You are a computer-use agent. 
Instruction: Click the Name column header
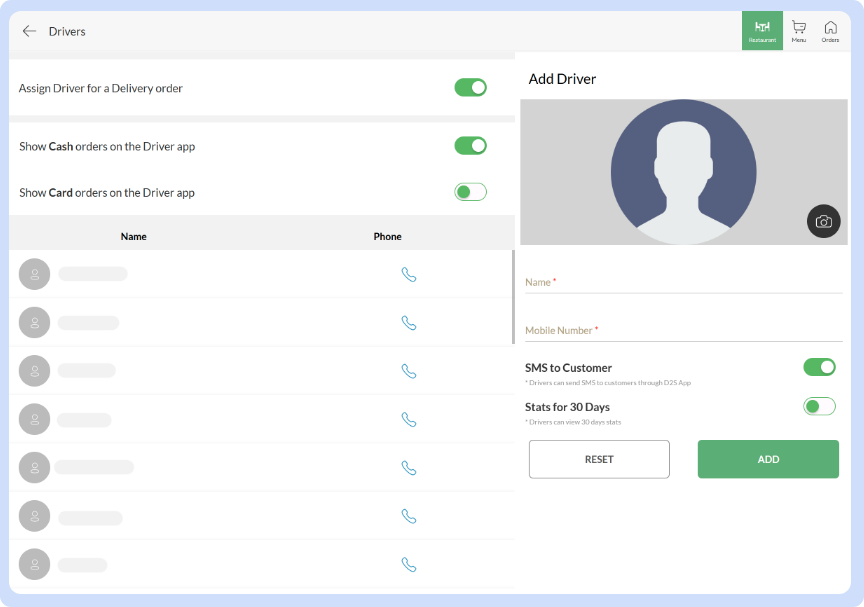pos(133,236)
